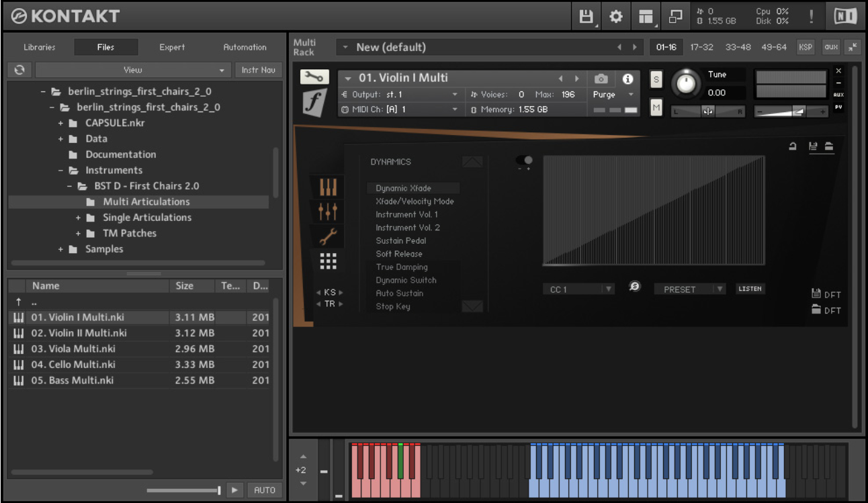Viewport: 868px width, 503px height.
Task: Click the open preset folder icon above curve
Action: pos(828,146)
